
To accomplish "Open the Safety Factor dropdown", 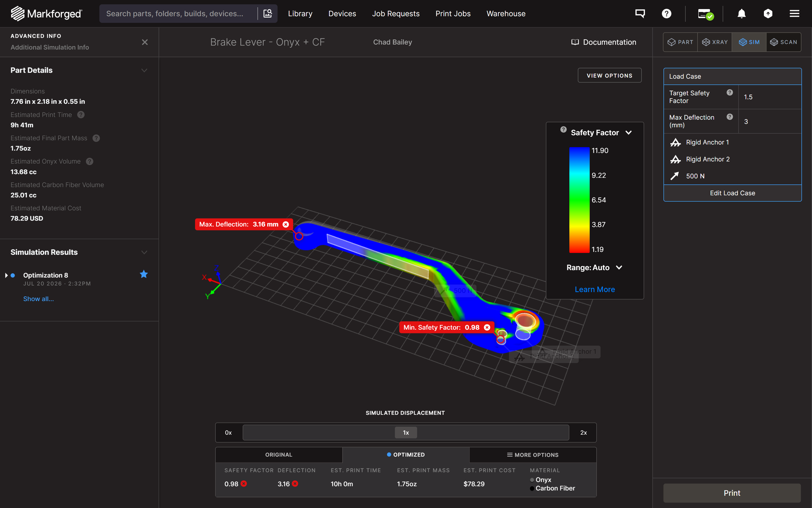I will (x=601, y=132).
